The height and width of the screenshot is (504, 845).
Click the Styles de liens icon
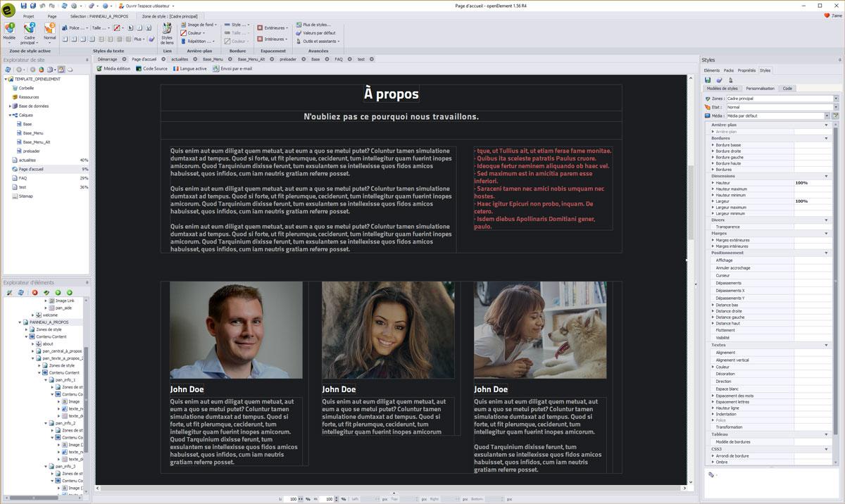click(167, 32)
